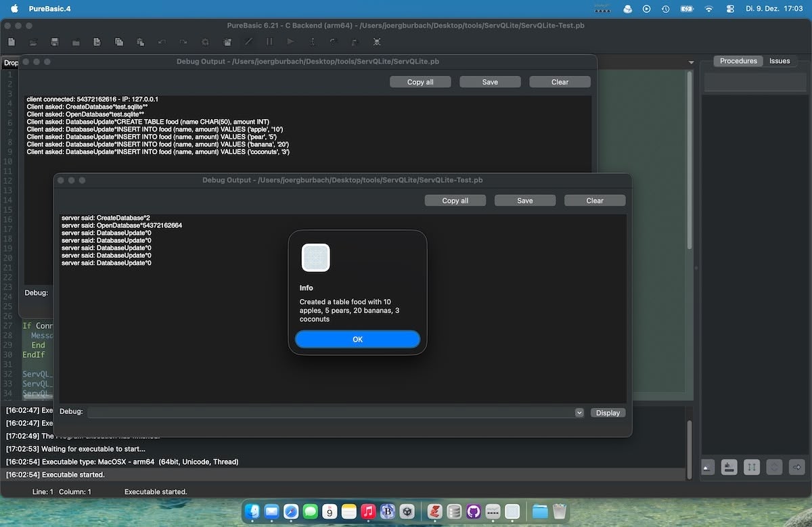Click the Paste toolbar icon
The image size is (812, 527).
(140, 42)
